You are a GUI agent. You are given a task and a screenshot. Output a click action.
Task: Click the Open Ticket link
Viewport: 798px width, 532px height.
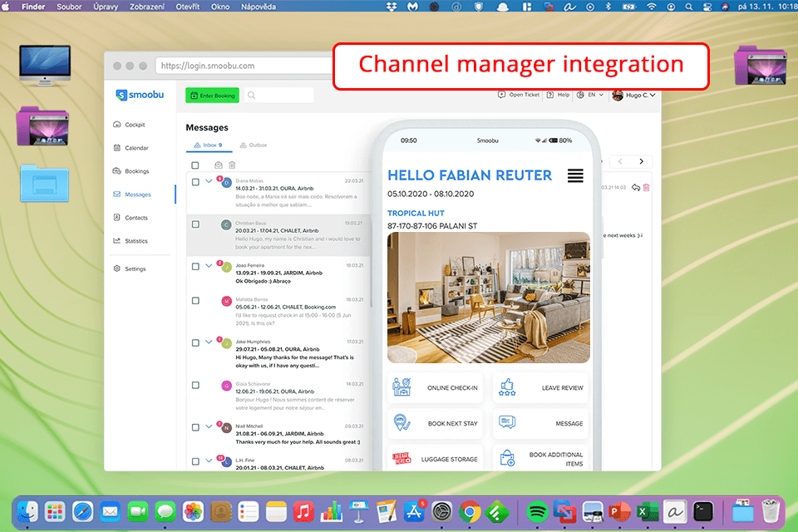pos(519,95)
